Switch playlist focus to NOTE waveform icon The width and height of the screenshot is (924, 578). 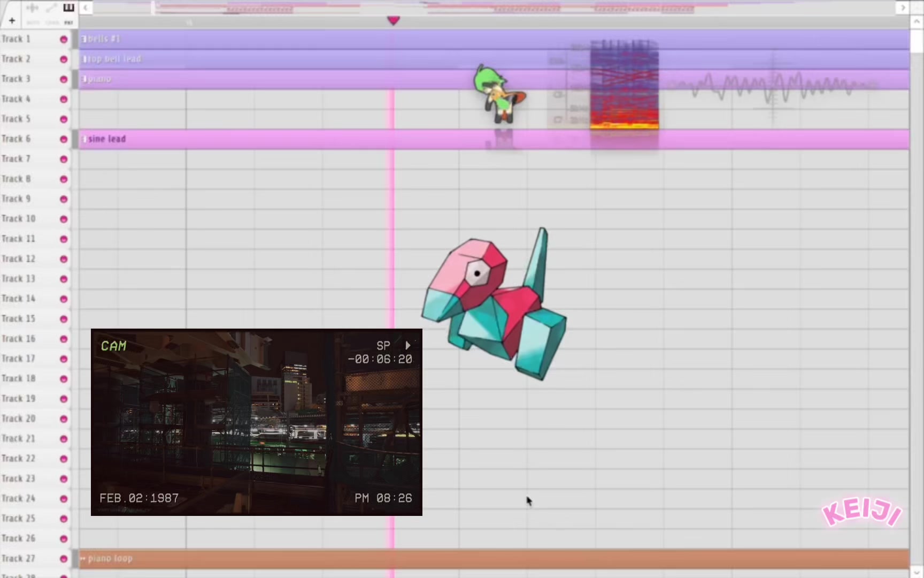32,8
